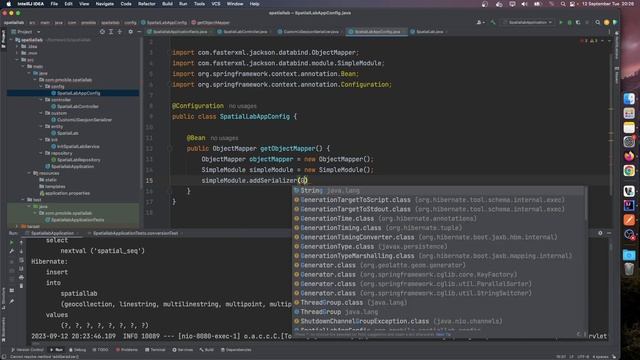Collapse the spatiallab root folder
This screenshot has height=360, width=640.
(11, 40)
